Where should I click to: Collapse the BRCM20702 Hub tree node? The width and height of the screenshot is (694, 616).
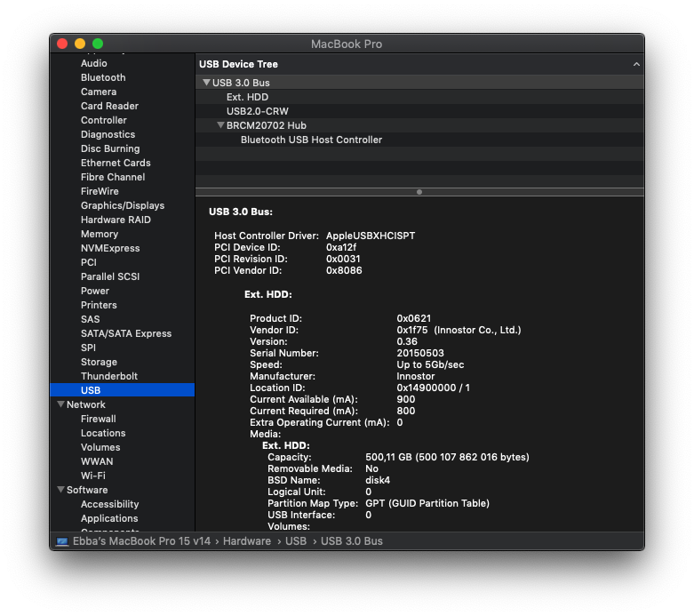[x=220, y=125]
